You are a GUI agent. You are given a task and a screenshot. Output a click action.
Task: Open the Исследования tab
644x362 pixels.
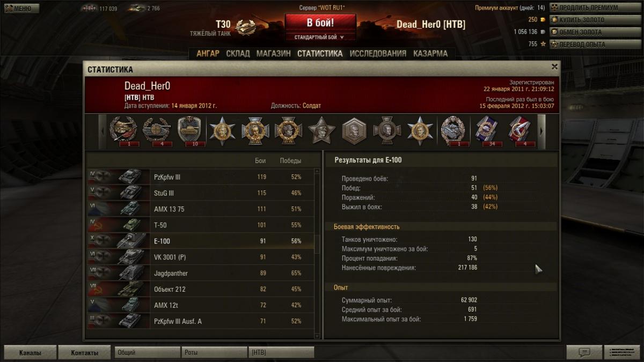pos(378,54)
